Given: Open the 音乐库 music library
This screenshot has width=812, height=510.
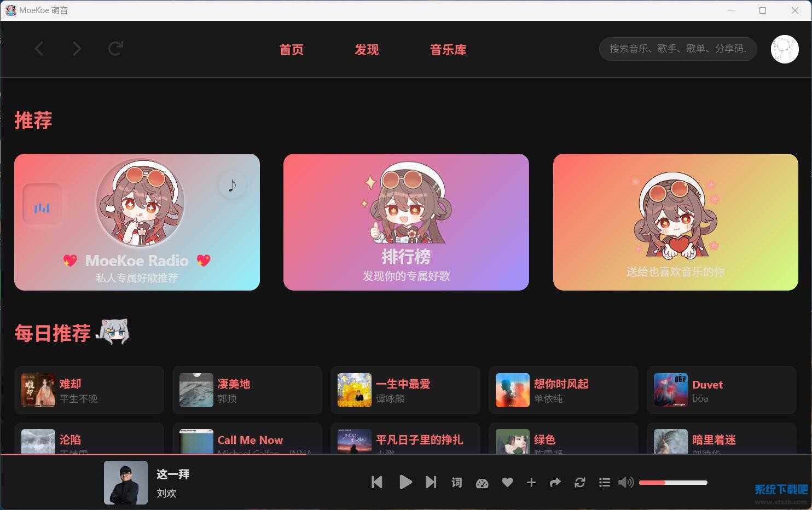Looking at the screenshot, I should click(x=448, y=50).
